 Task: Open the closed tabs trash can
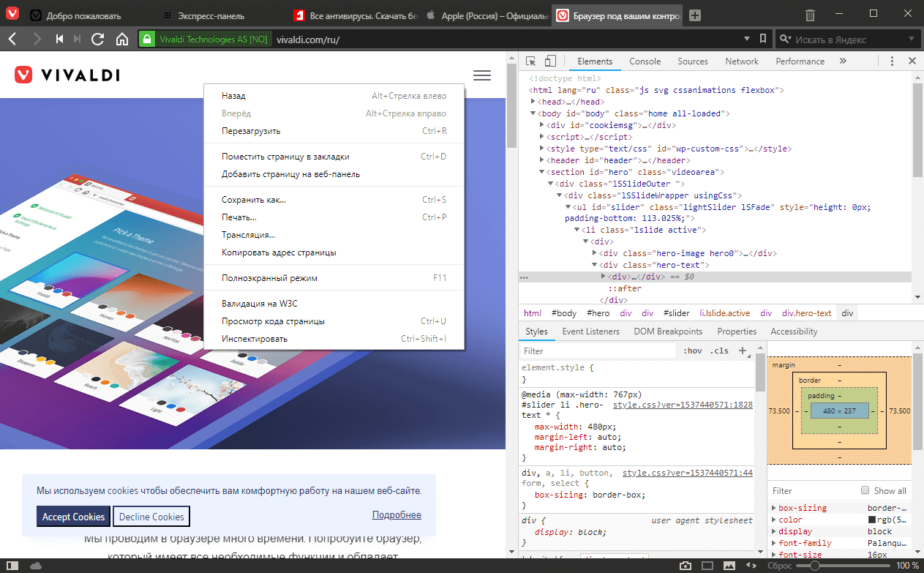[x=810, y=15]
